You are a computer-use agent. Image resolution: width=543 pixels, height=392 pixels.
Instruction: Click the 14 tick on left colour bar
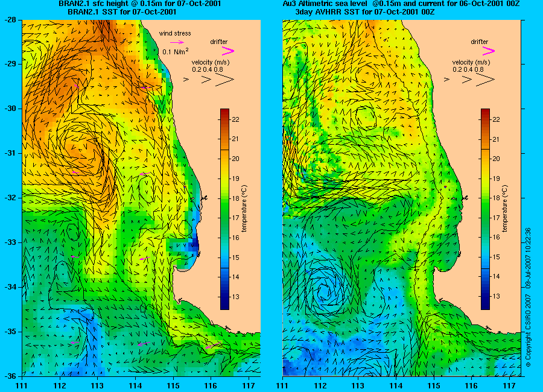coord(235,277)
